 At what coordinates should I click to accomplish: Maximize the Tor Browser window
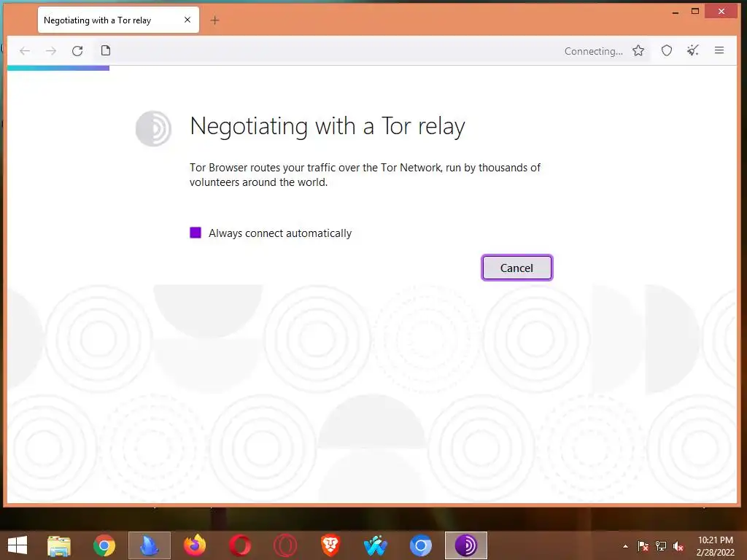[x=695, y=12]
